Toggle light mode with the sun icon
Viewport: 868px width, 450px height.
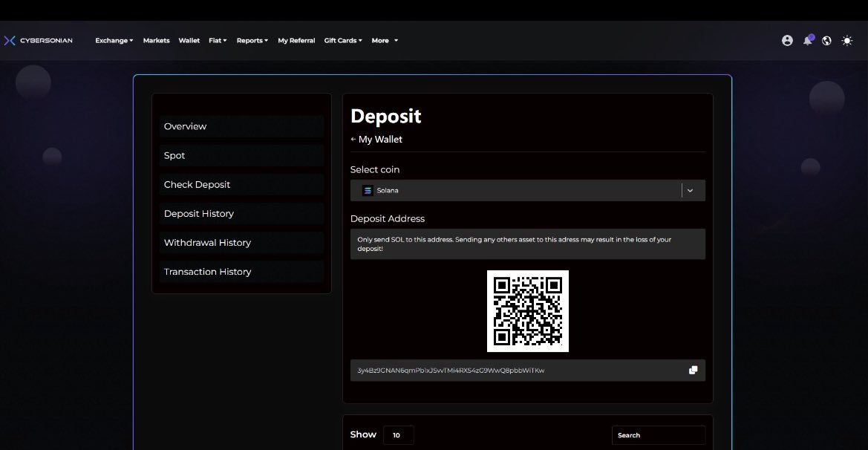click(847, 40)
